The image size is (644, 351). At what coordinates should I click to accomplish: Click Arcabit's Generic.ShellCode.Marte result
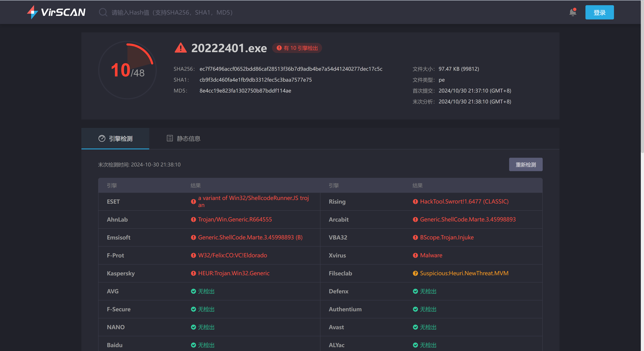click(468, 219)
